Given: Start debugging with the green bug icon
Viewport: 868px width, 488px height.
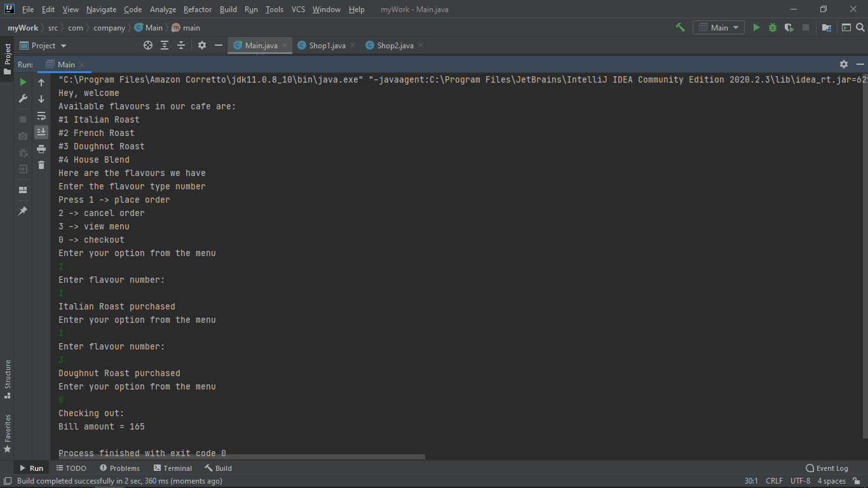Looking at the screenshot, I should [x=773, y=27].
